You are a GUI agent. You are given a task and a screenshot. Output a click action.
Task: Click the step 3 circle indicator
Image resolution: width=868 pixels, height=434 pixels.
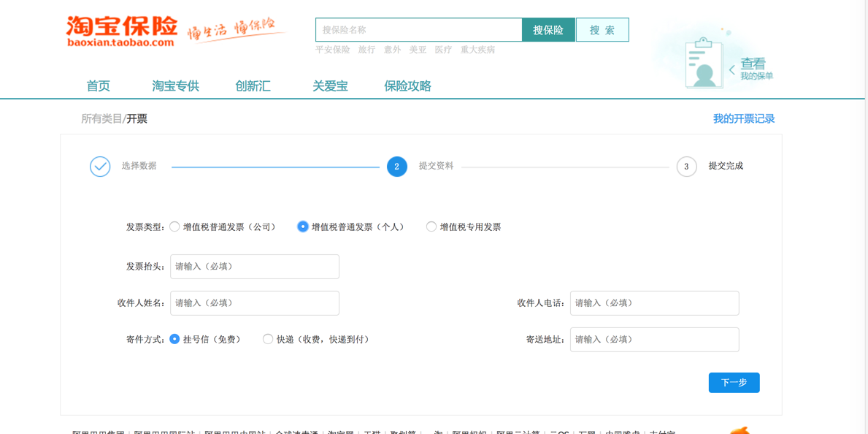click(x=686, y=167)
